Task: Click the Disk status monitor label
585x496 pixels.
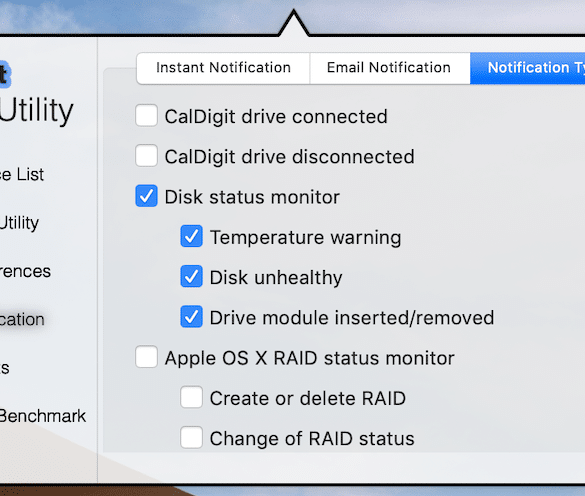Action: coord(252,197)
